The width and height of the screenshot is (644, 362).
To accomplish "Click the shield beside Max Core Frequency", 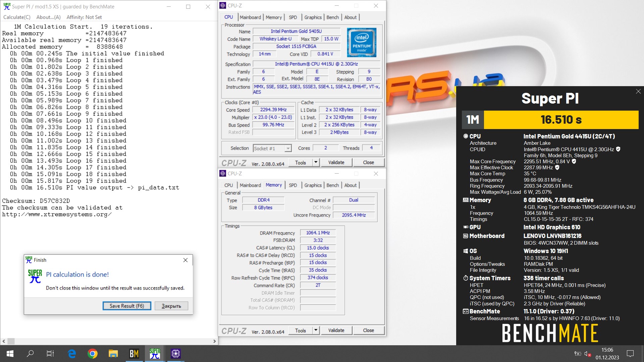I will [574, 161].
